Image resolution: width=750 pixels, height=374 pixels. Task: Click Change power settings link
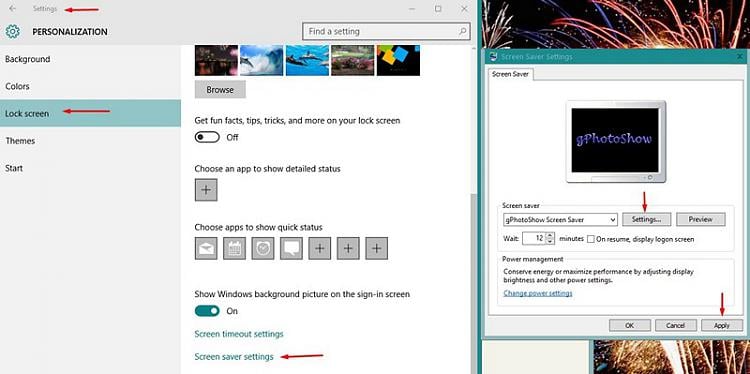(538, 293)
